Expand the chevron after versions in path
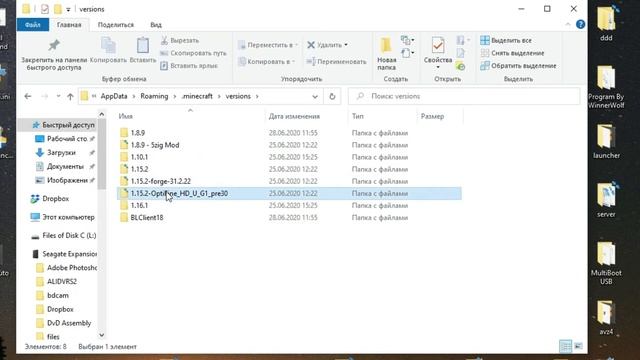The image size is (640, 360). click(257, 96)
